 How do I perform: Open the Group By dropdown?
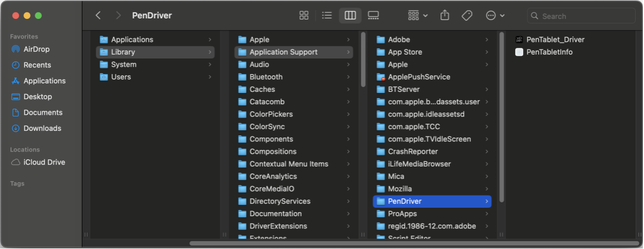tap(418, 16)
